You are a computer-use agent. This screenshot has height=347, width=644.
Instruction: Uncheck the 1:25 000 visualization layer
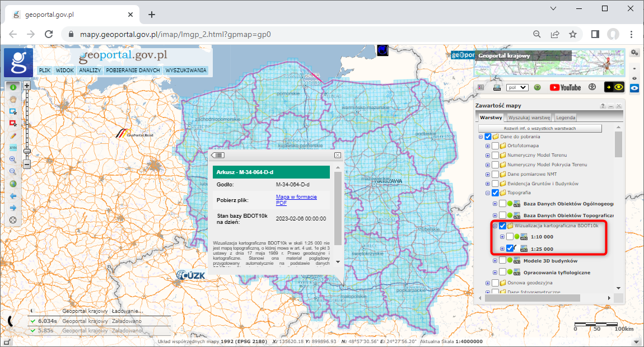(x=510, y=248)
